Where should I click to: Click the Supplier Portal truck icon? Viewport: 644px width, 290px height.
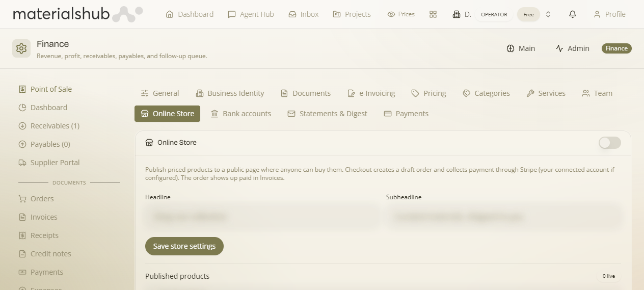point(22,163)
